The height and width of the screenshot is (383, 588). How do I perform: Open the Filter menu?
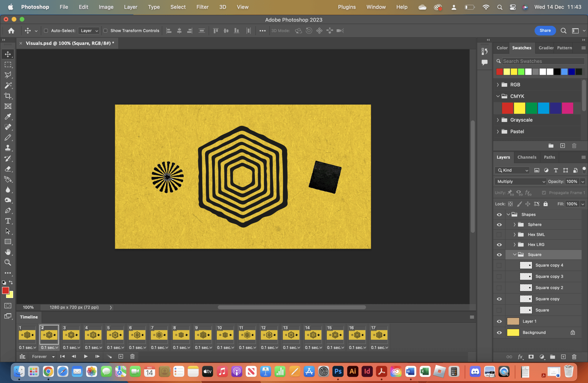(x=202, y=7)
